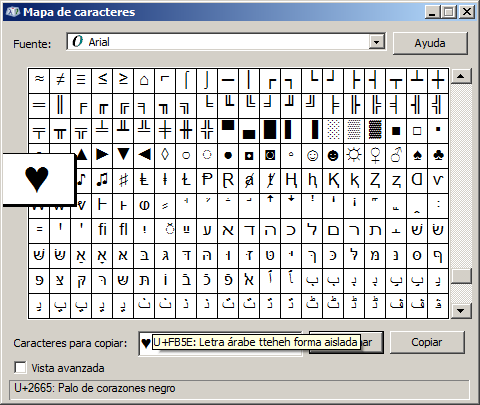Select the fi ligature character
Viewport: 480px width, 405px height.
tap(102, 230)
